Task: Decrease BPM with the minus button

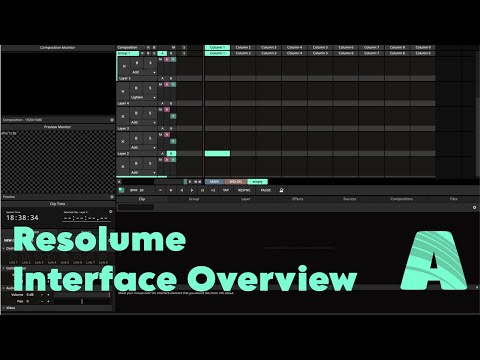Action: pyautogui.click(x=160, y=190)
